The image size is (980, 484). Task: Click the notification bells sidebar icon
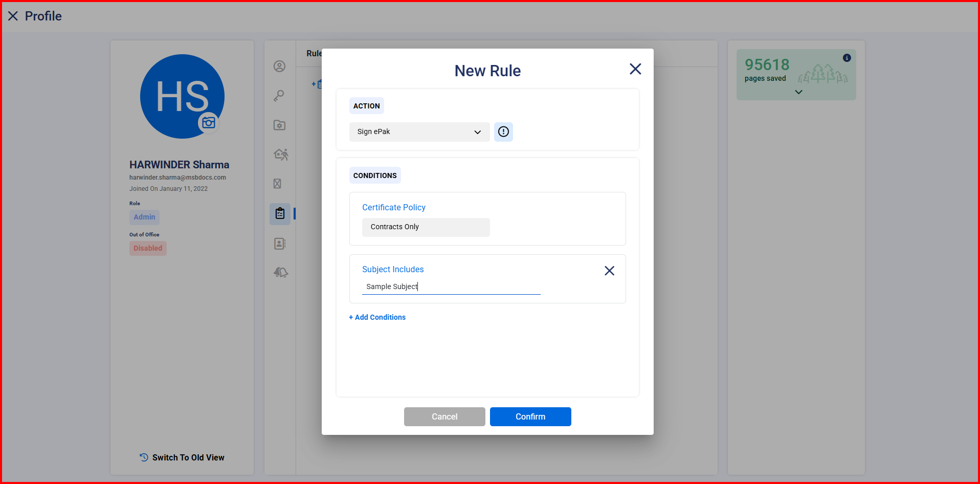281,272
